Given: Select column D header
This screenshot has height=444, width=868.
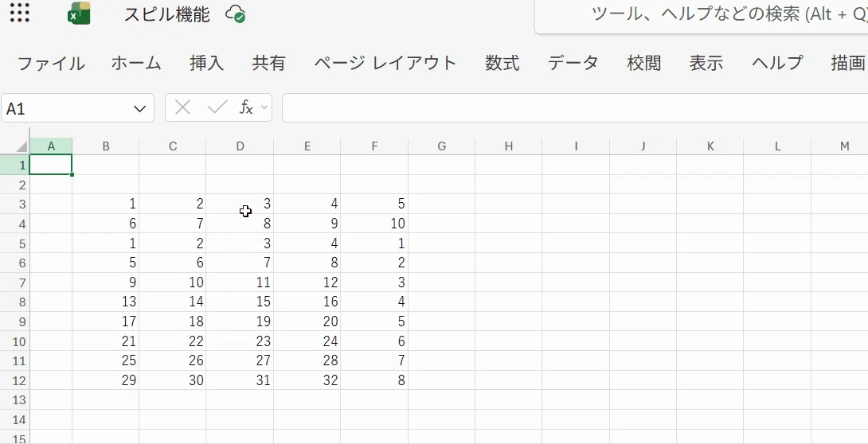Looking at the screenshot, I should (240, 146).
